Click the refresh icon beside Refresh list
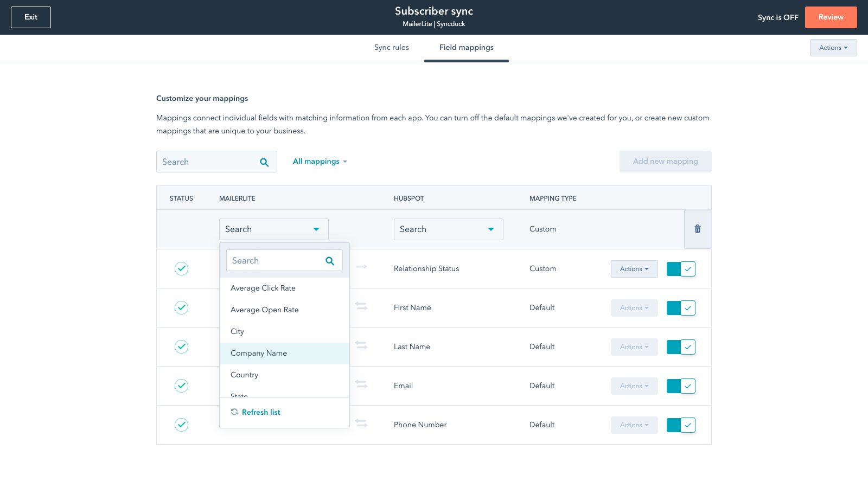This screenshot has height=488, width=868. pos(234,412)
